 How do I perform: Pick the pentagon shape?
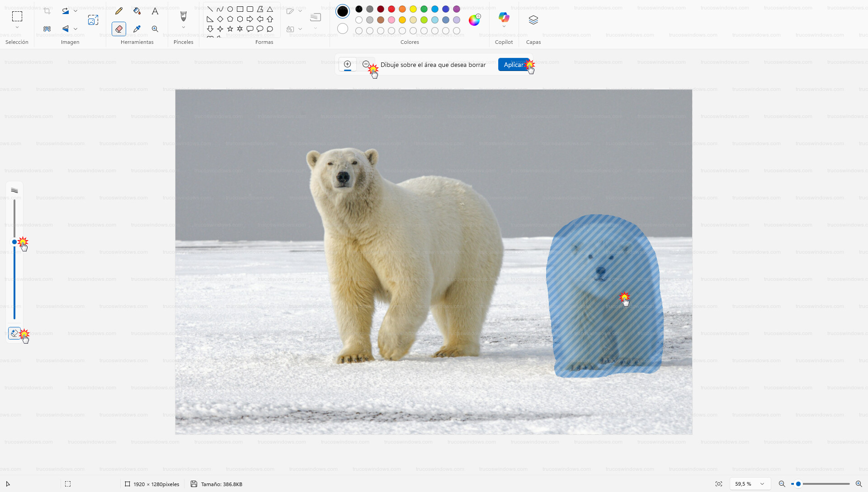(x=230, y=19)
